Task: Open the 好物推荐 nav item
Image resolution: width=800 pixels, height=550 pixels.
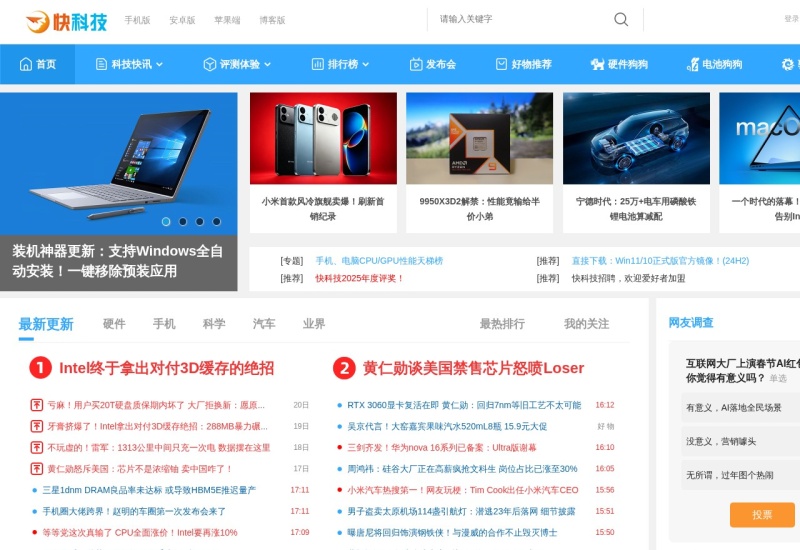Action: [x=524, y=64]
